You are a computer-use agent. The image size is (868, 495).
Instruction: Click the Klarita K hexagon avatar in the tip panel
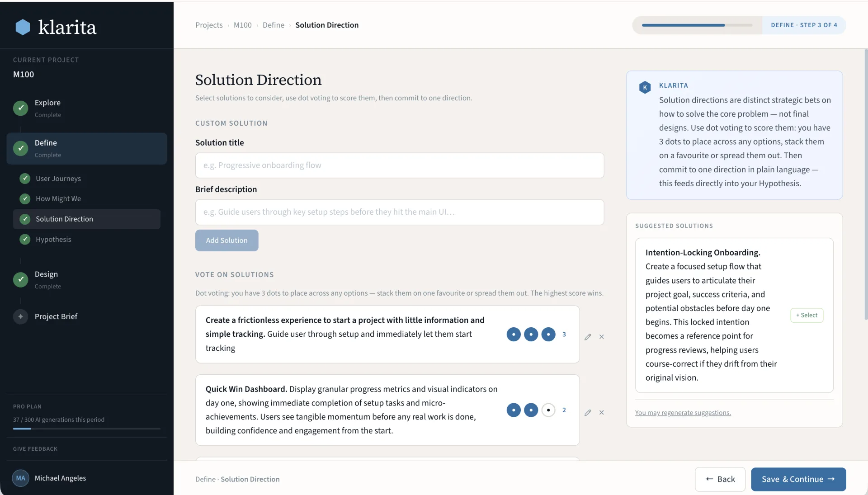coord(645,87)
